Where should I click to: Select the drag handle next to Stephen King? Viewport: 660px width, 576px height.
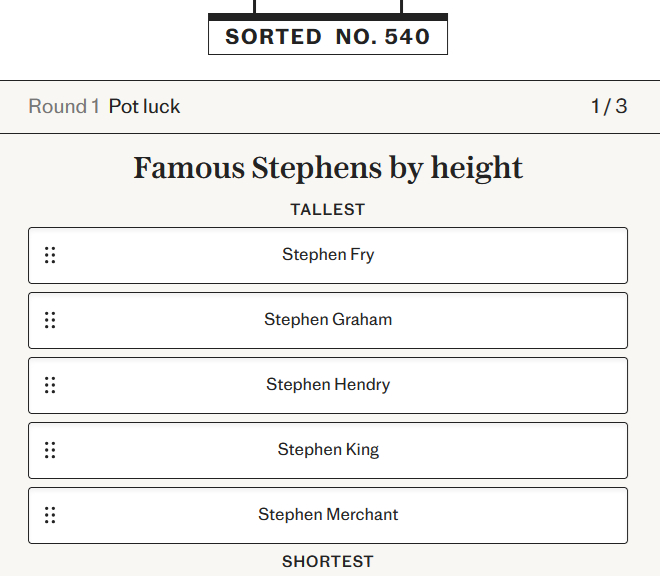tap(50, 450)
